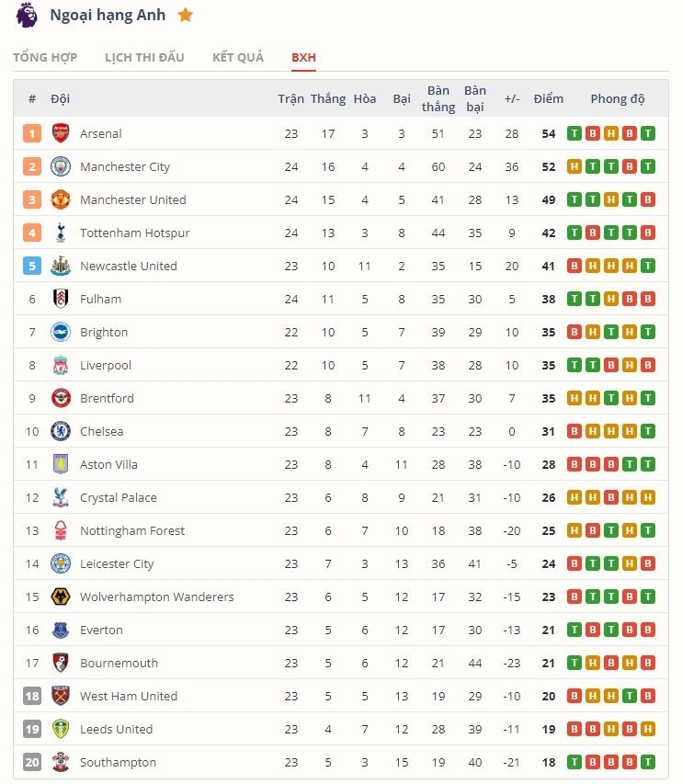Click the Phong độ column header
682x784 pixels.
618,98
